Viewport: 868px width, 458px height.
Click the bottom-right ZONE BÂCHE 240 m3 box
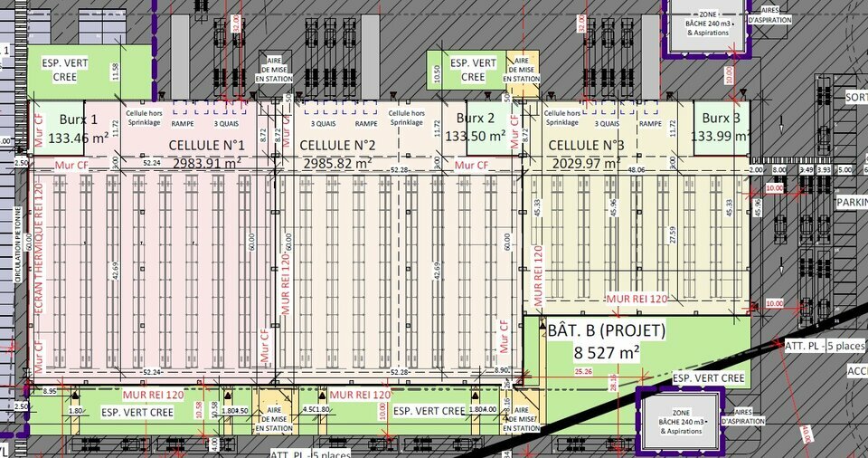[682, 417]
